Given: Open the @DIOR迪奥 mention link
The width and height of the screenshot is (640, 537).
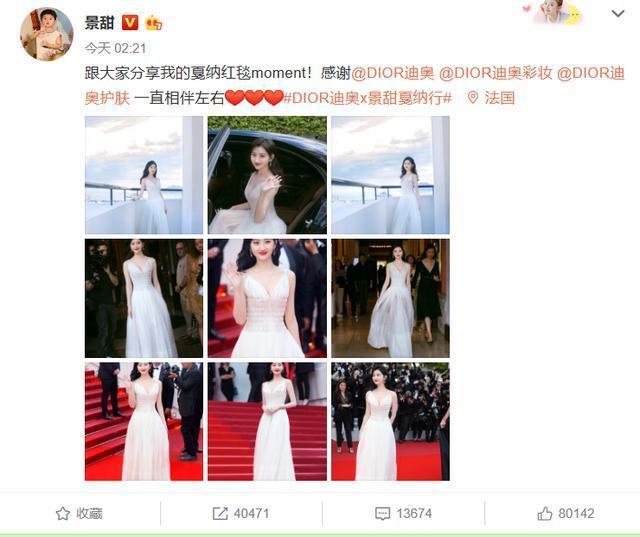Looking at the screenshot, I should (393, 73).
